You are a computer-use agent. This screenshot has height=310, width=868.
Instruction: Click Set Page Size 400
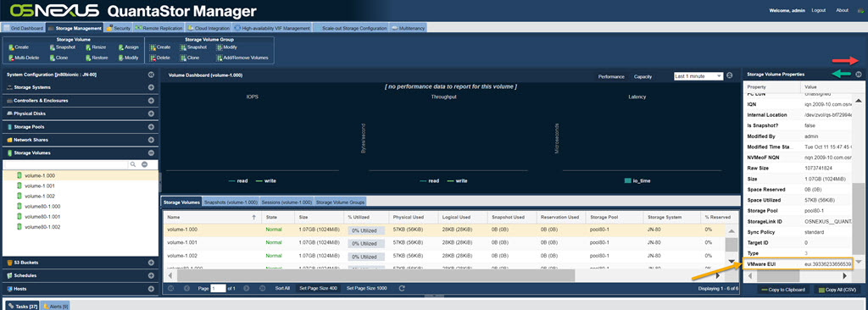pyautogui.click(x=319, y=289)
